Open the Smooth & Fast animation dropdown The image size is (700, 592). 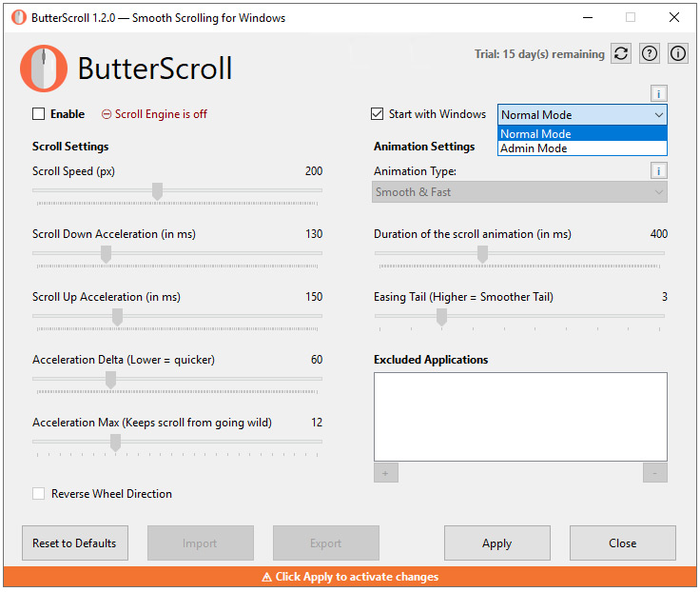pos(519,192)
